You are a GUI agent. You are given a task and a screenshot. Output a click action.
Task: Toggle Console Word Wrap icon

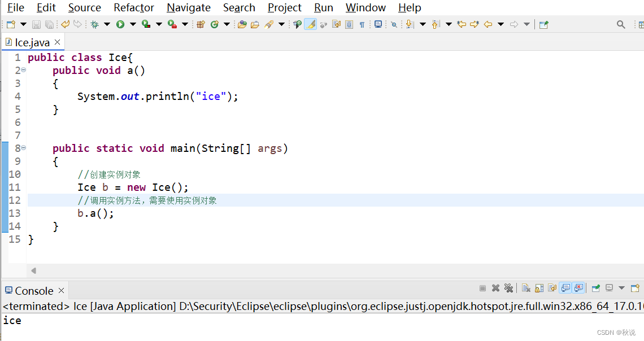tap(552, 288)
